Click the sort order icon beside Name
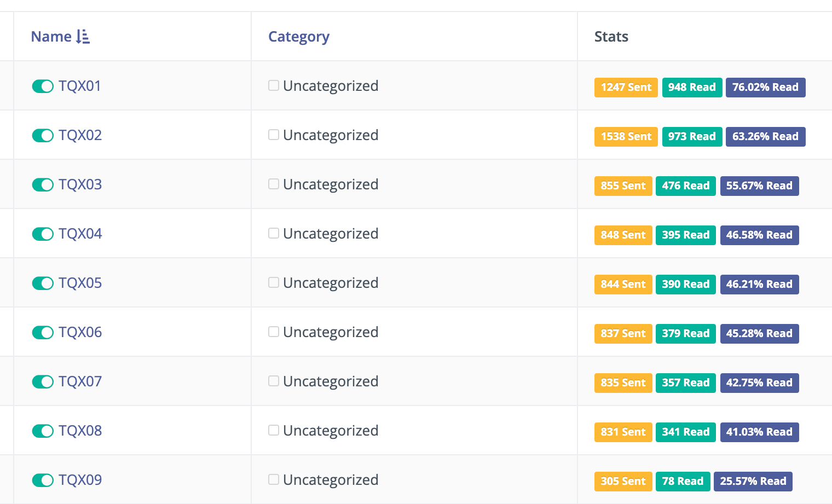 [83, 37]
